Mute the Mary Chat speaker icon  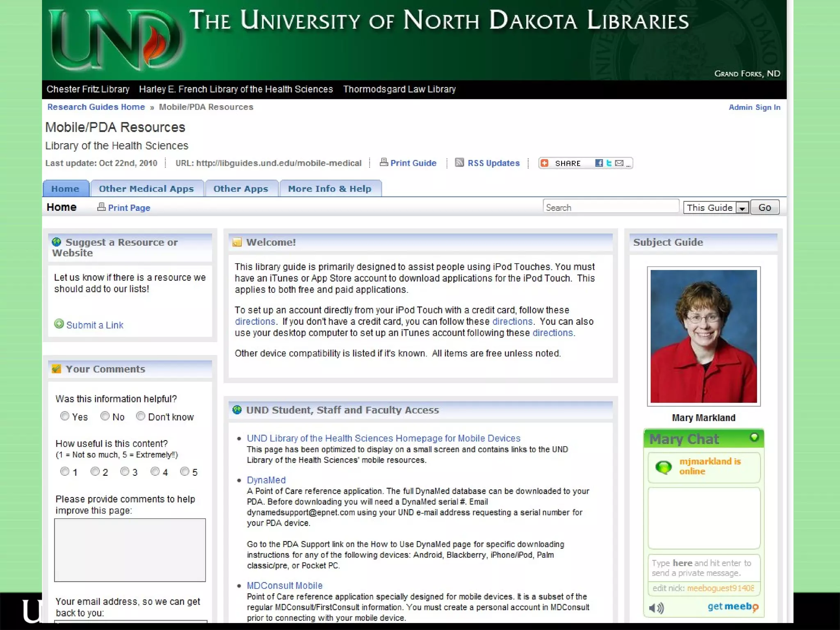pyautogui.click(x=656, y=608)
